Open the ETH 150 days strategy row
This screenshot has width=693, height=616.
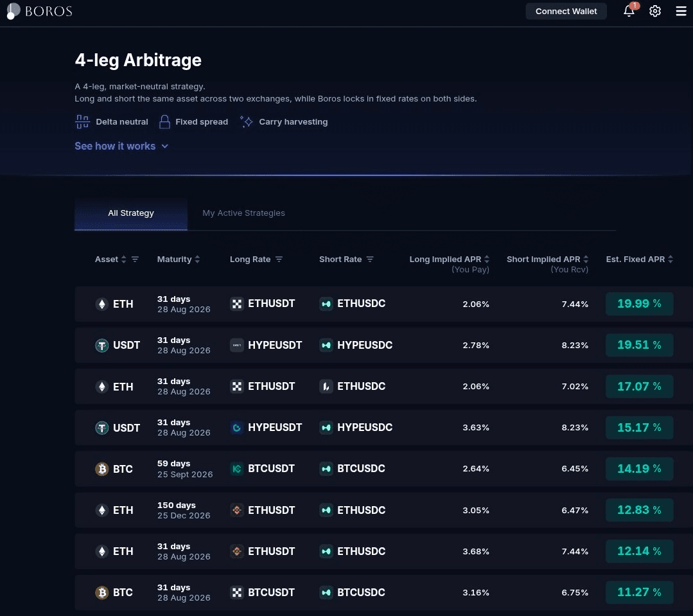point(383,511)
